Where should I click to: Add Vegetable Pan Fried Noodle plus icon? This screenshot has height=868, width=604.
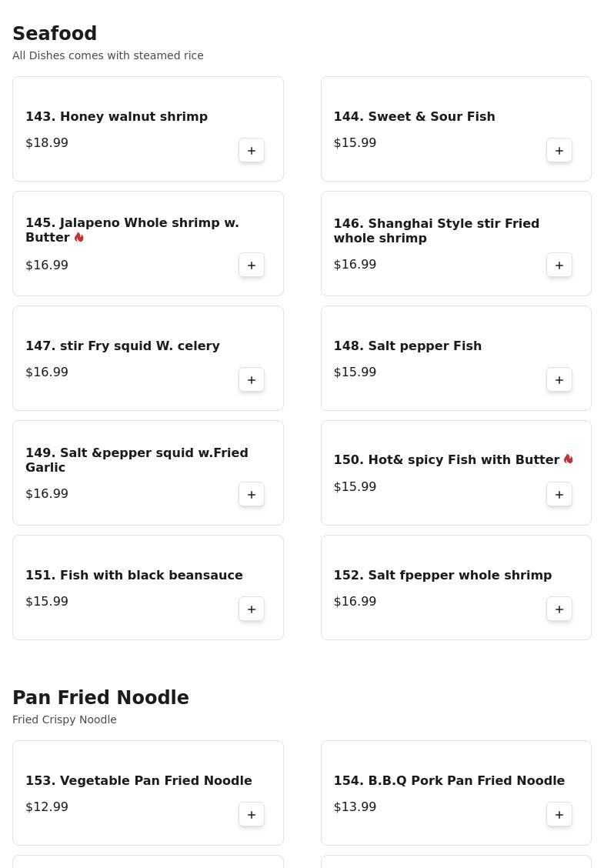(x=252, y=814)
